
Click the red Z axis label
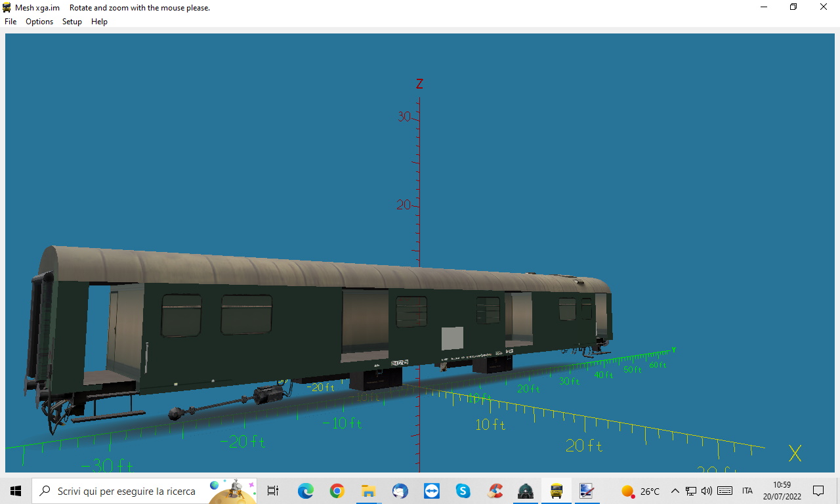tap(419, 84)
